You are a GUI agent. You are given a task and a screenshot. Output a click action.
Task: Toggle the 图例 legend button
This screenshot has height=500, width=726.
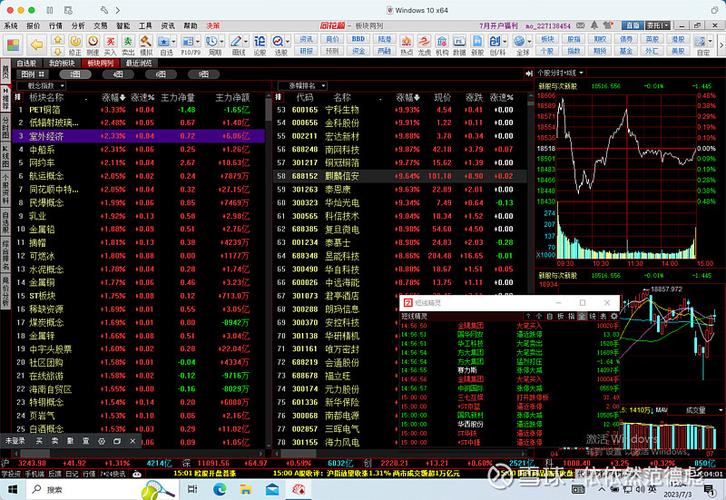pyautogui.click(x=32, y=74)
